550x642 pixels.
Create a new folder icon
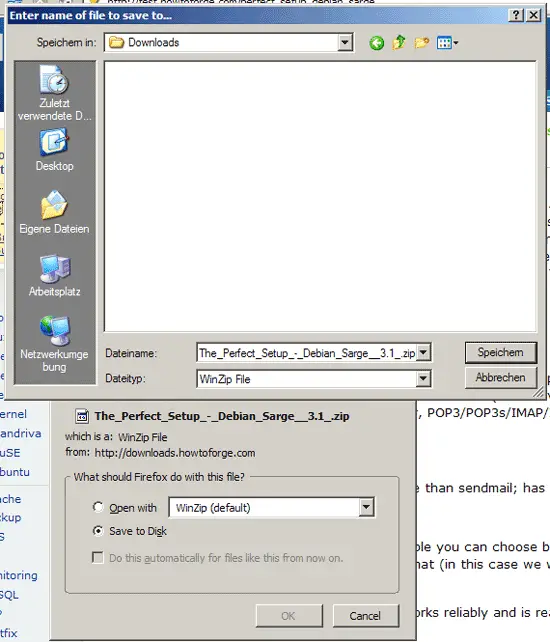pyautogui.click(x=421, y=43)
